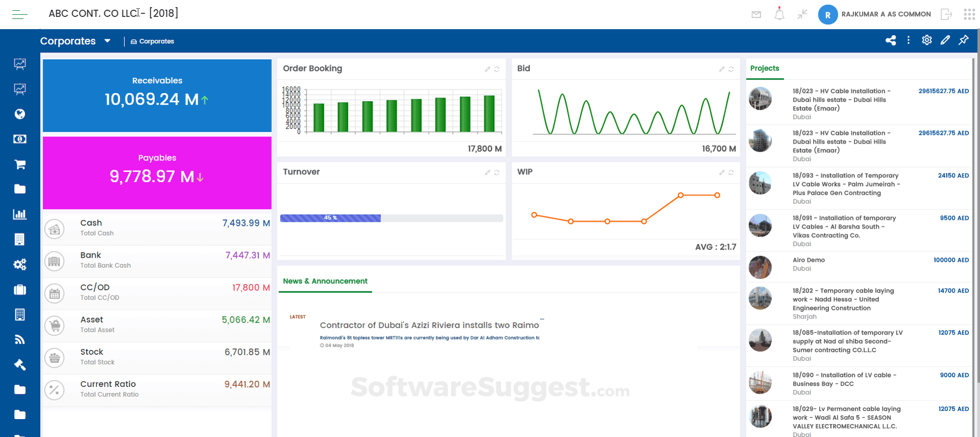
Task: Click the Asset row's round icon
Action: pos(55,326)
